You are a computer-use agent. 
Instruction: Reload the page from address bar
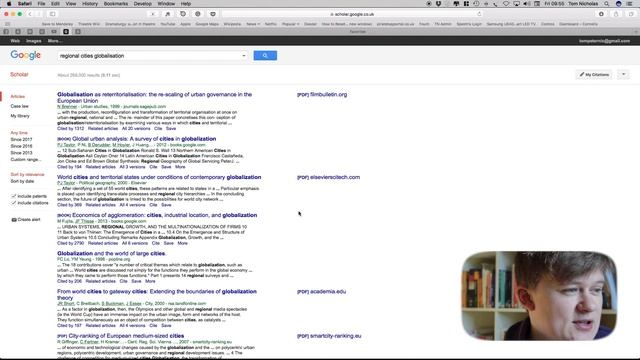pyautogui.click(x=479, y=14)
